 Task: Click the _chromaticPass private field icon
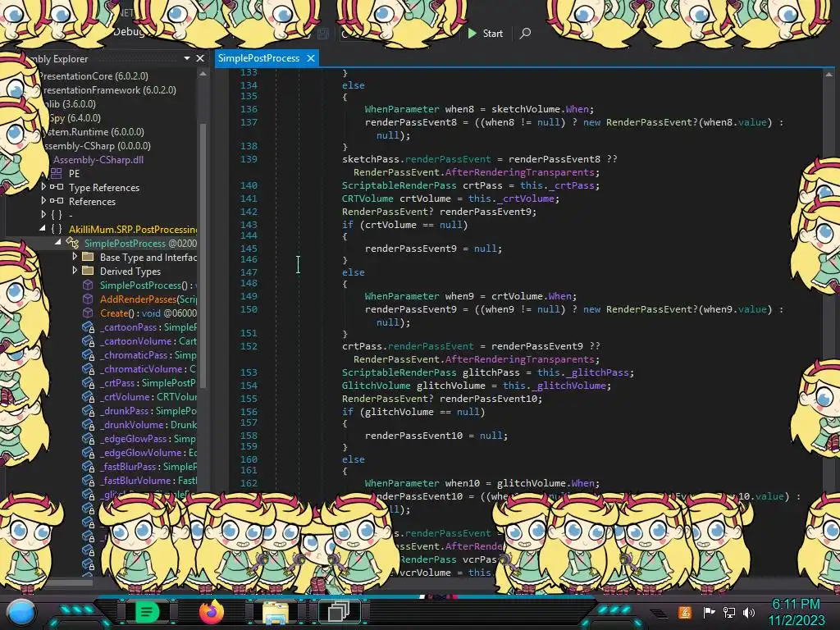tap(89, 355)
